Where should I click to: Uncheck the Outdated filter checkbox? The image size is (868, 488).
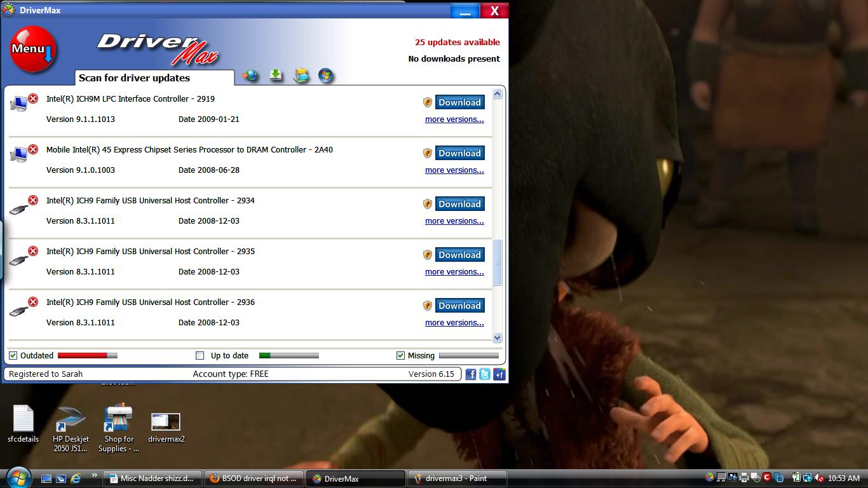point(13,355)
